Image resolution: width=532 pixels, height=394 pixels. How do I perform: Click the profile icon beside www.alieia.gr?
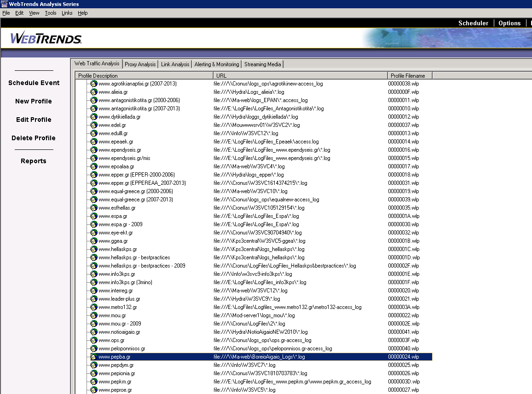click(x=93, y=92)
